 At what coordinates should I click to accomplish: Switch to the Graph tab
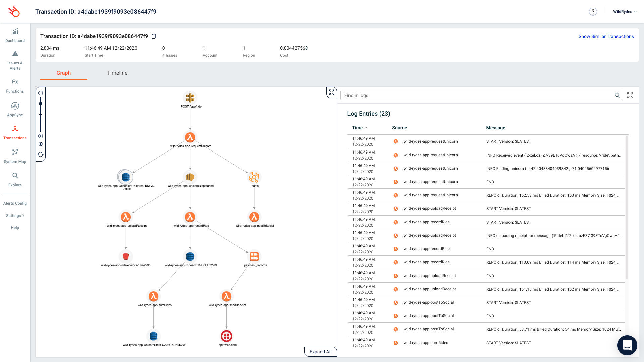click(x=64, y=73)
